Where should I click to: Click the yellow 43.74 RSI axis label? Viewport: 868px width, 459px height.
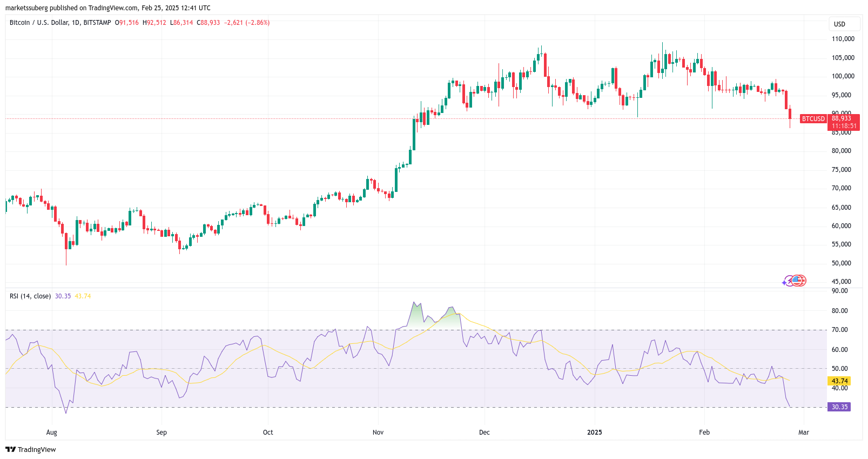click(839, 381)
